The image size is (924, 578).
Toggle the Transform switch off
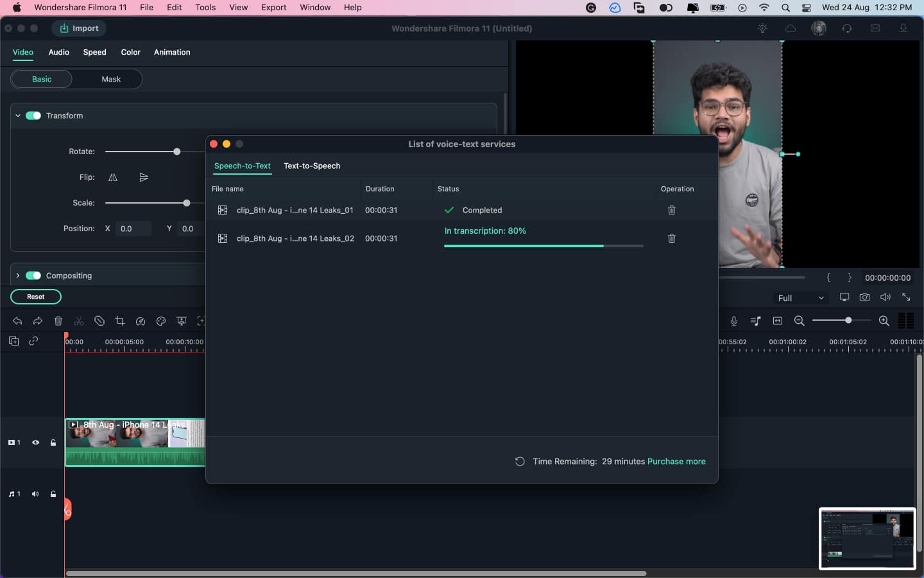[33, 116]
